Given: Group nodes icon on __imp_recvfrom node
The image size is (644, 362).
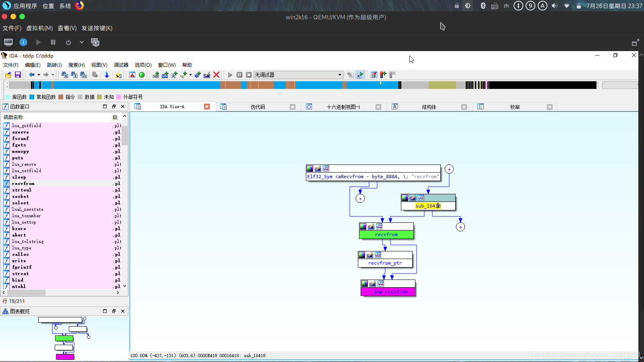Looking at the screenshot, I should 381,284.
